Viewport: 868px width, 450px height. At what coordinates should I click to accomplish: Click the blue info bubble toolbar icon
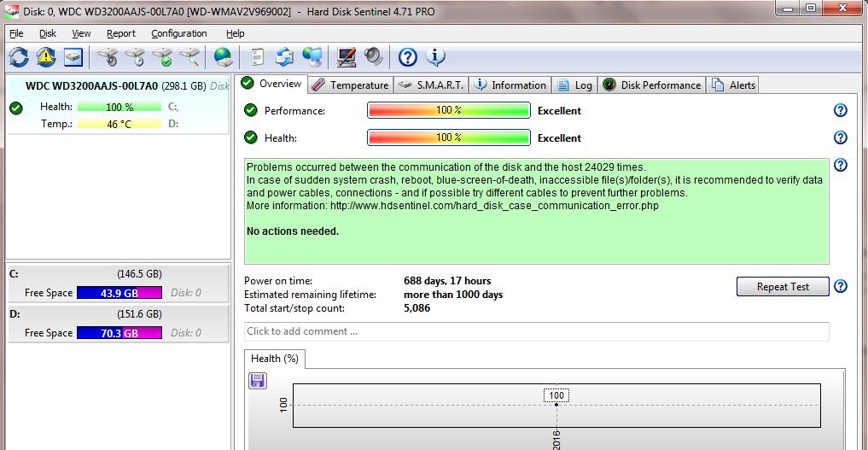(435, 56)
